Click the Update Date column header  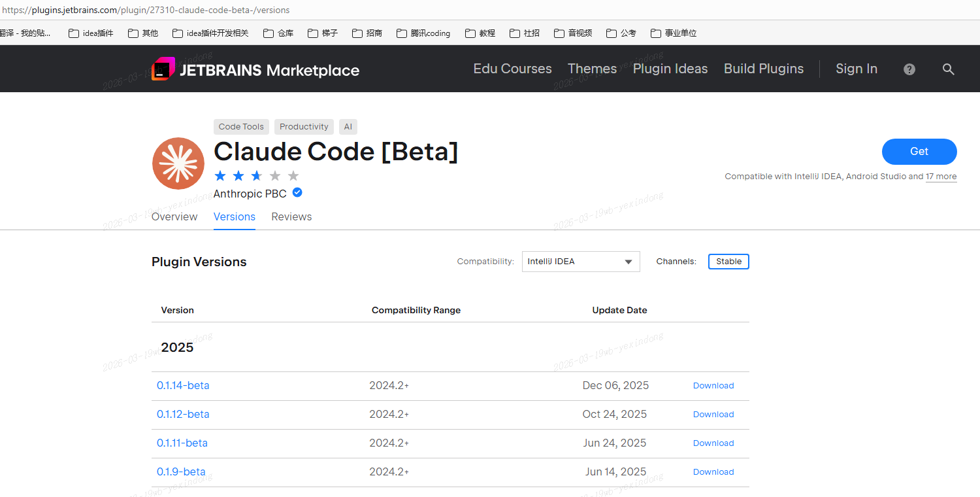coord(619,310)
